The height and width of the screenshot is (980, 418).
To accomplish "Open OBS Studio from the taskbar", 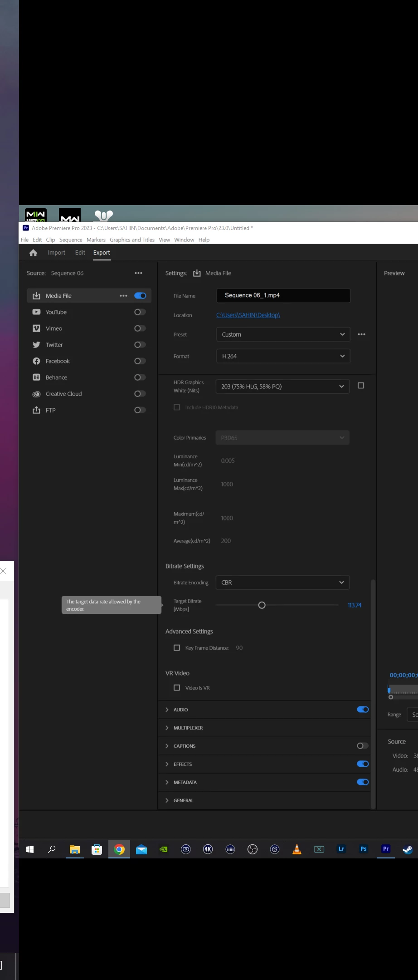I will click(x=253, y=849).
